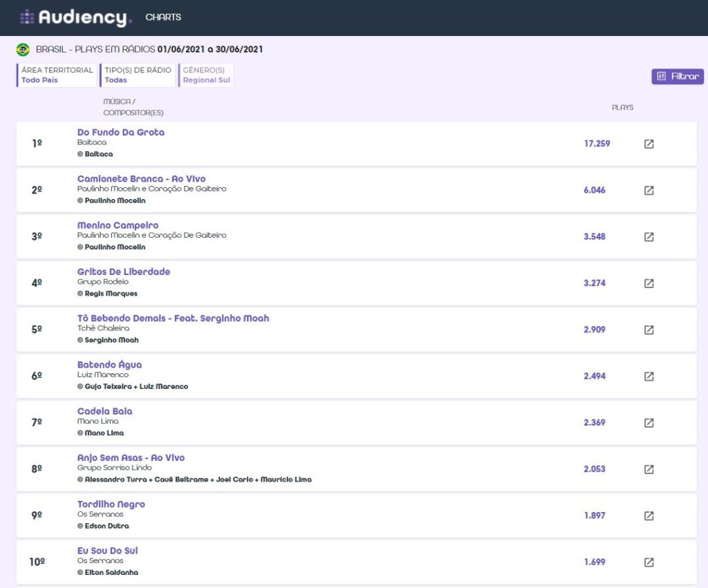Viewport: 708px width, 588px height.
Task: Open the song Tô Bebendo Demais link
Action: (173, 318)
